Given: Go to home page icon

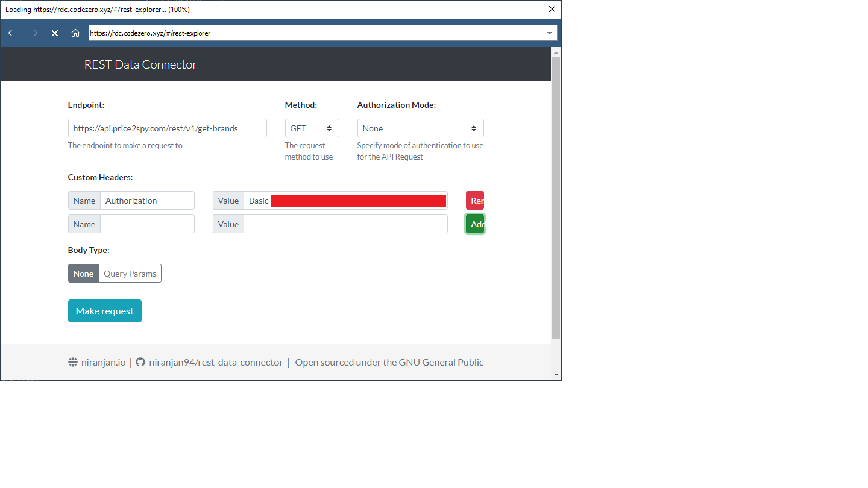Looking at the screenshot, I should point(75,33).
